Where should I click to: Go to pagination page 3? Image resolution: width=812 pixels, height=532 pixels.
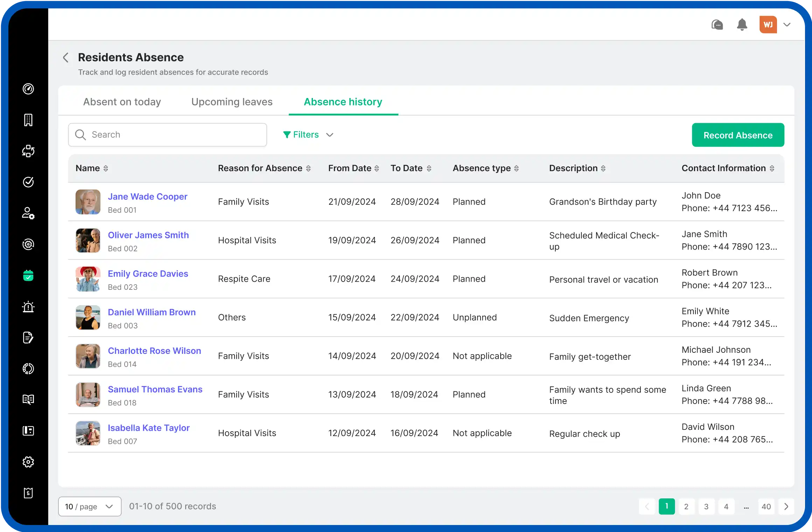pyautogui.click(x=706, y=506)
